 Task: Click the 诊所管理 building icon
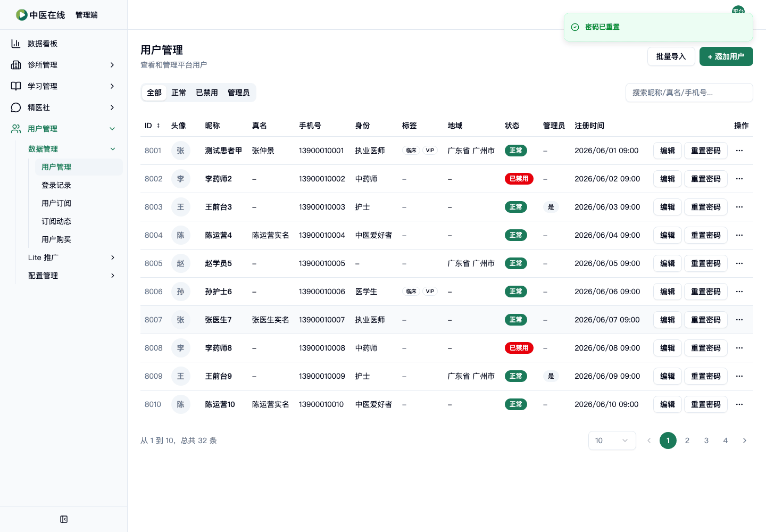pyautogui.click(x=16, y=65)
